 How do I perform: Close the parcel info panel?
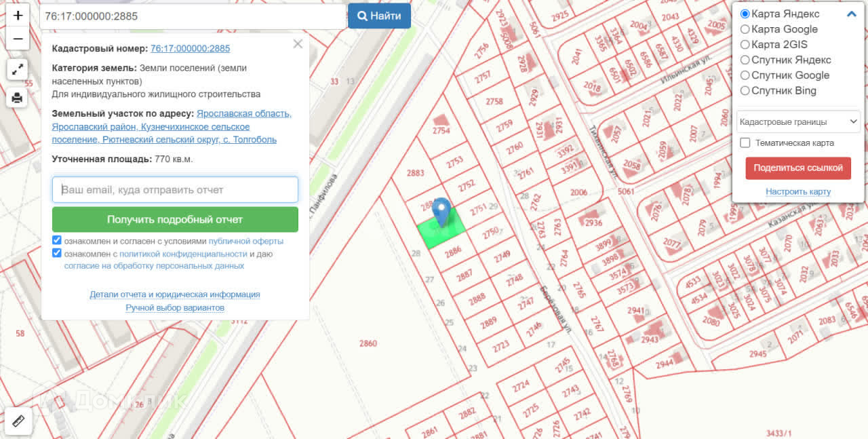(298, 44)
